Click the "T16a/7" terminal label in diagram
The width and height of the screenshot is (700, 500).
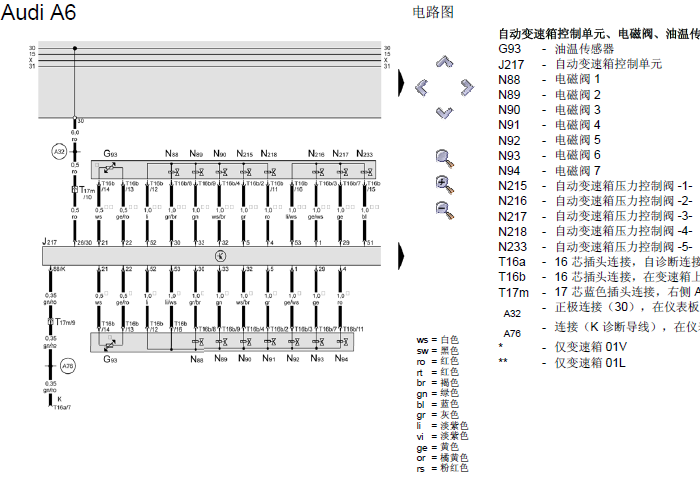pos(62,407)
